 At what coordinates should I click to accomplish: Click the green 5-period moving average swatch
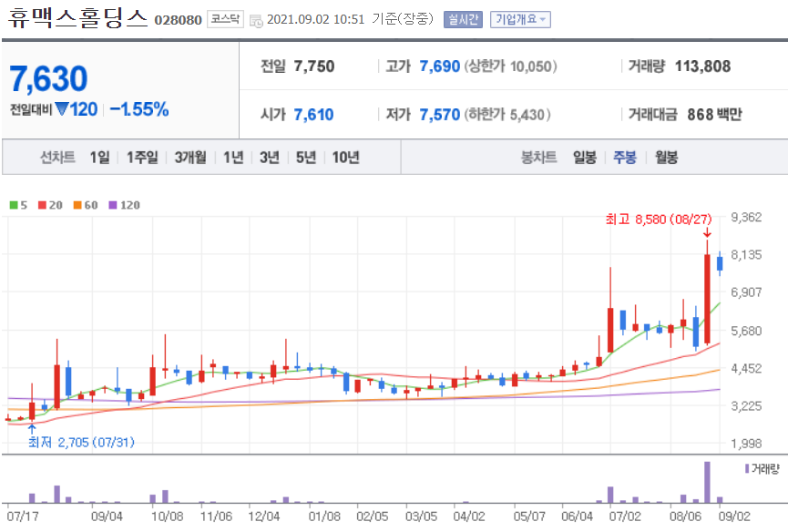pyautogui.click(x=14, y=205)
